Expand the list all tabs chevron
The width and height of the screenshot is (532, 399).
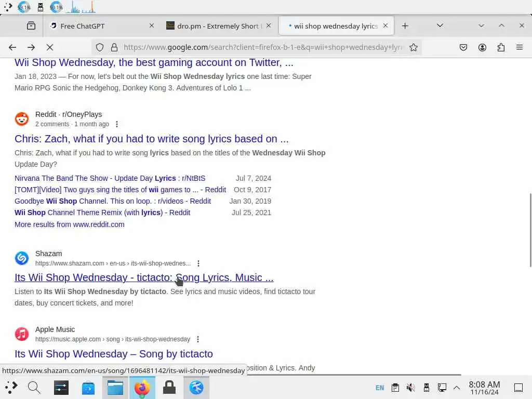440,26
